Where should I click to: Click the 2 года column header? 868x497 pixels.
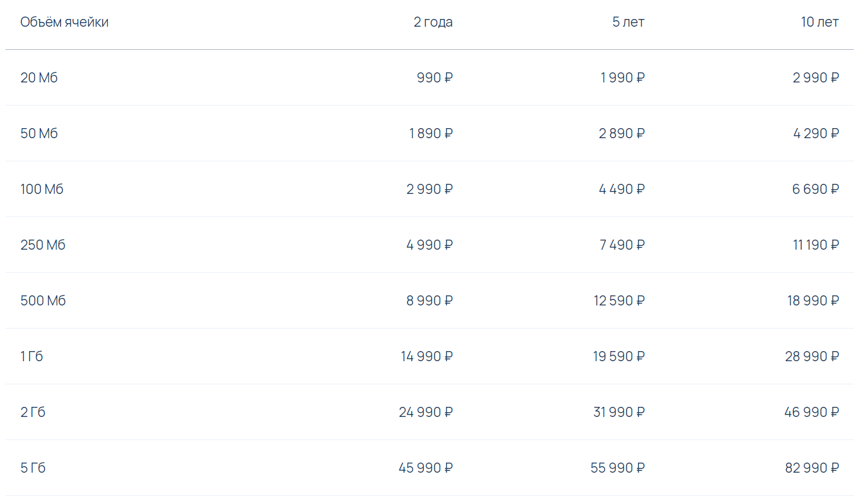coord(433,22)
